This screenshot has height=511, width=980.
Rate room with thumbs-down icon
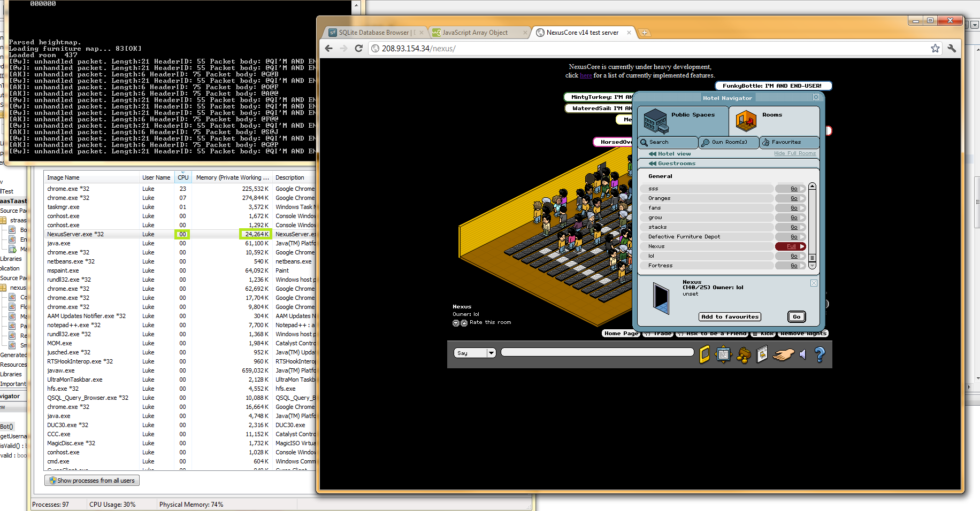click(456, 323)
